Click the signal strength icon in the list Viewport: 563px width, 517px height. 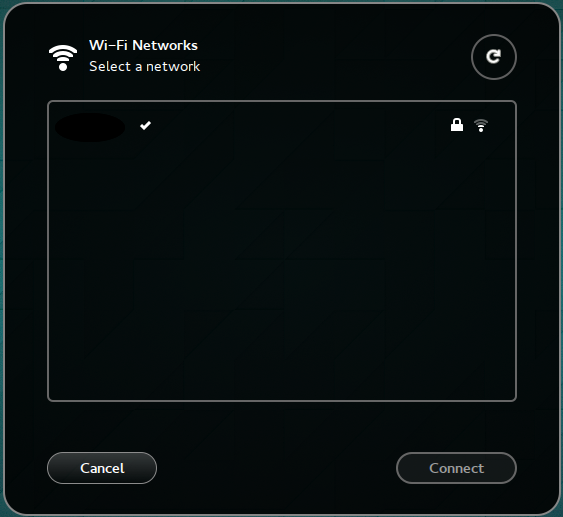click(481, 125)
